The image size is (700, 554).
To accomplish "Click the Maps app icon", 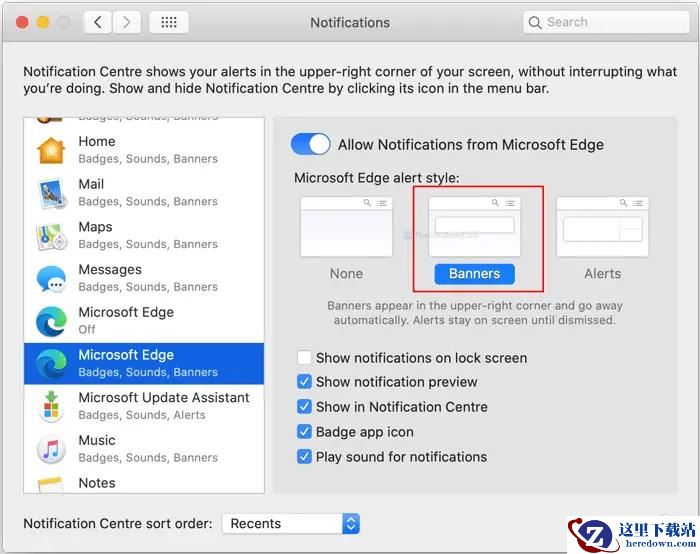I will point(51,236).
